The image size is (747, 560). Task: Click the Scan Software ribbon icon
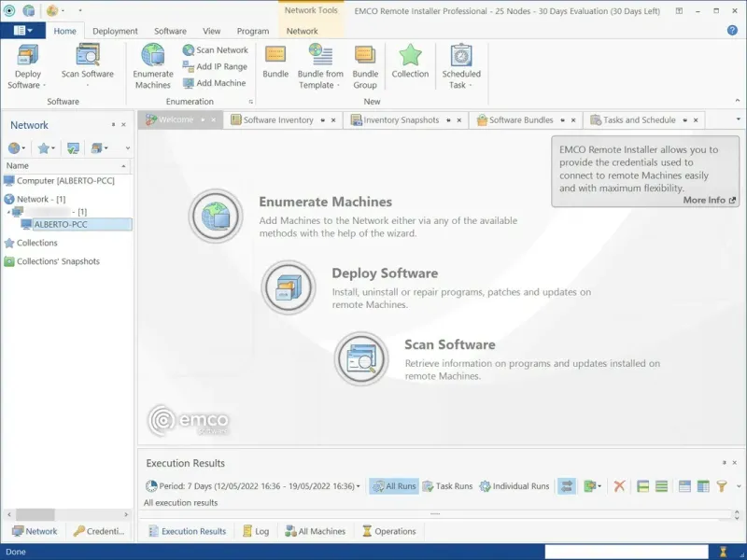[88, 55]
